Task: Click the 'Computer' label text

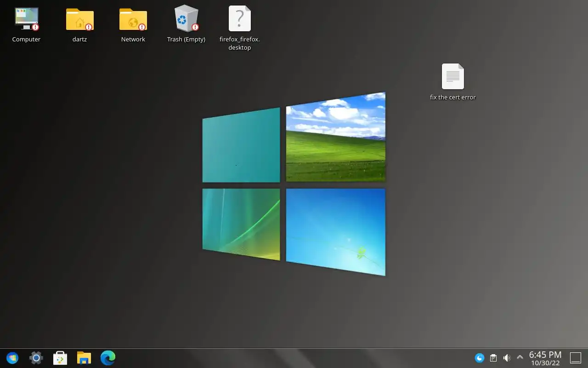Action: click(x=26, y=40)
